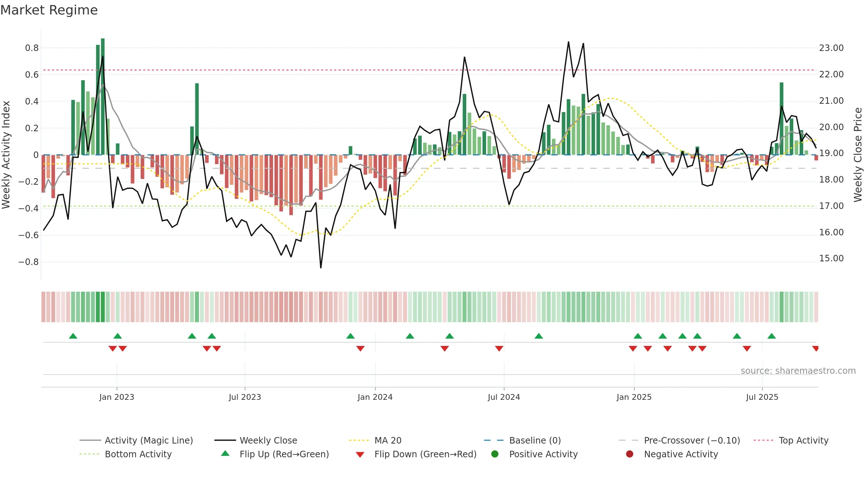Click the green Positive Activity circle in legend
The height and width of the screenshot is (488, 868).
point(495,454)
